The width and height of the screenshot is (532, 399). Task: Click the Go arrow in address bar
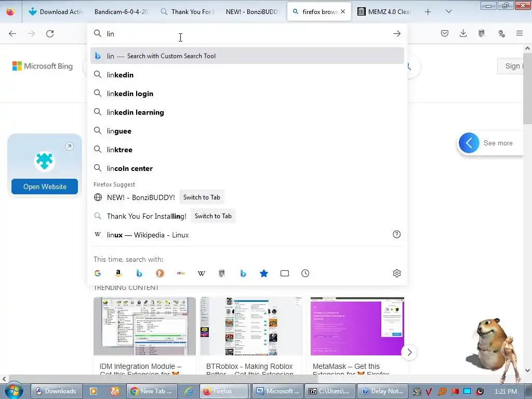coord(396,34)
